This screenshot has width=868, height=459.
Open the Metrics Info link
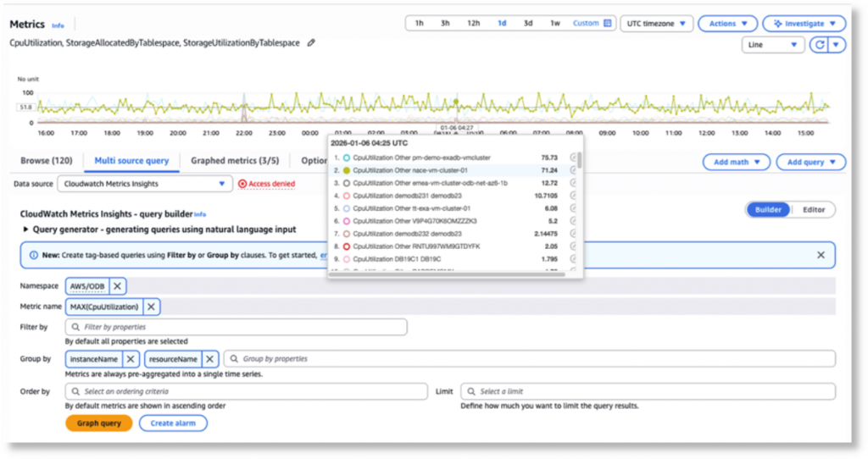pos(58,25)
